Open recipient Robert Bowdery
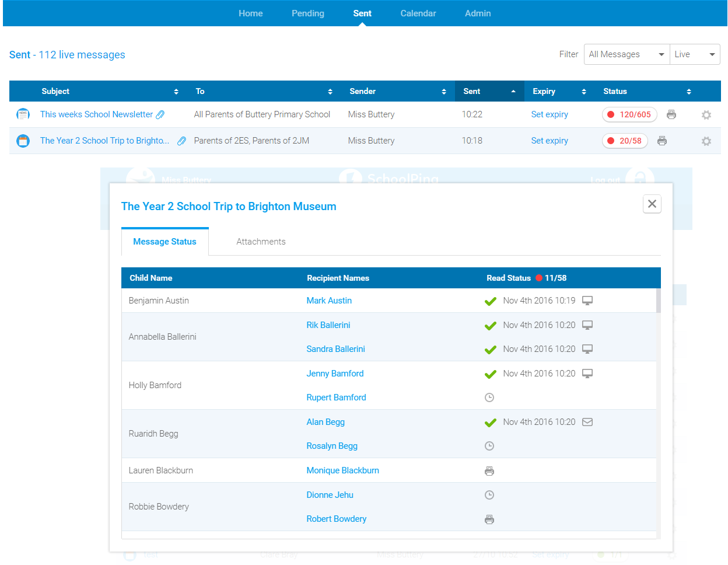The width and height of the screenshot is (728, 565). point(337,519)
